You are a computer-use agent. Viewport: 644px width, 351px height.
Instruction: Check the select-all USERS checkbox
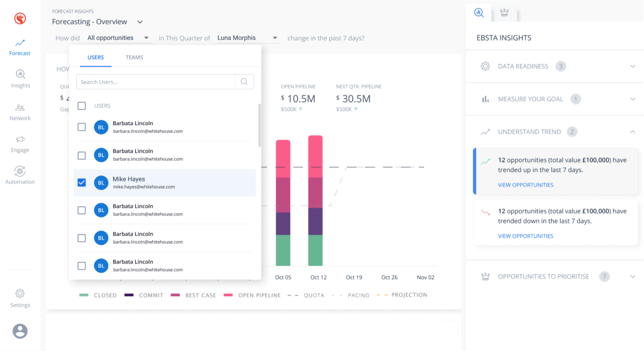[x=82, y=106]
